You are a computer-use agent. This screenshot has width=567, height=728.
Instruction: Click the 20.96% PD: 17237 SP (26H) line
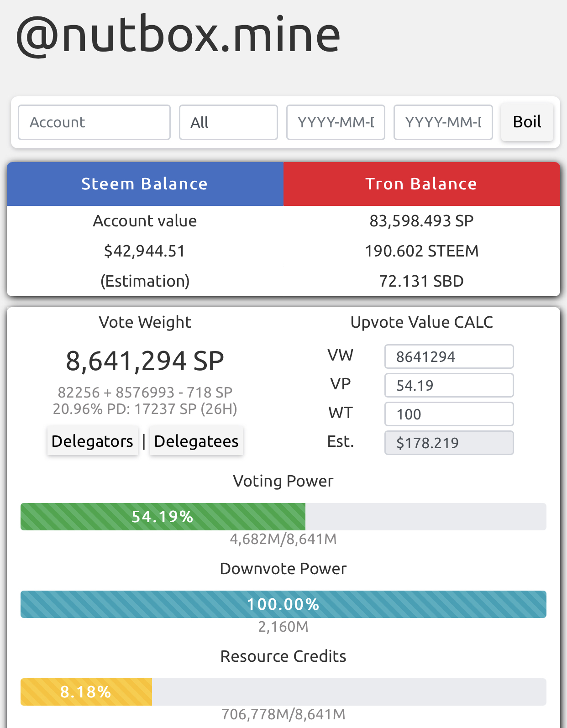pos(145,409)
